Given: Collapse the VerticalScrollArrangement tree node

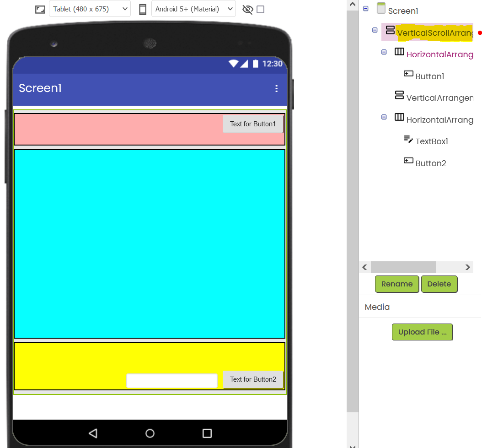Looking at the screenshot, I should point(375,30).
